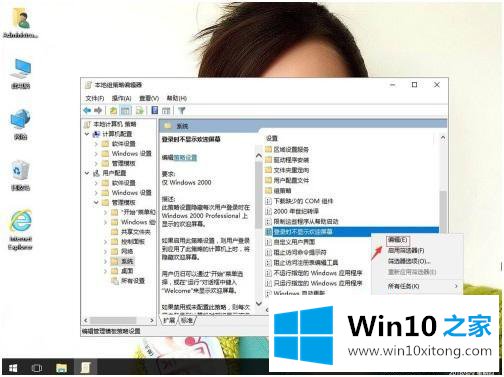Click the Export List toolbar icon
The width and height of the screenshot is (504, 377).
click(x=140, y=111)
